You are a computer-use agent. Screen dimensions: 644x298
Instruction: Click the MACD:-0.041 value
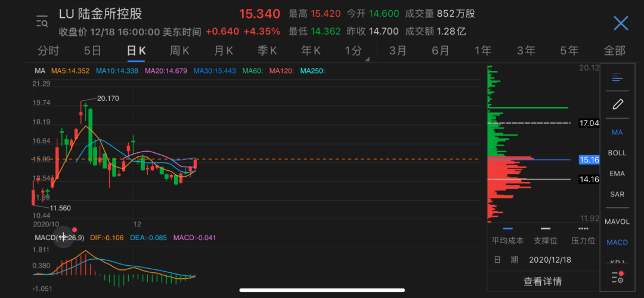194,238
